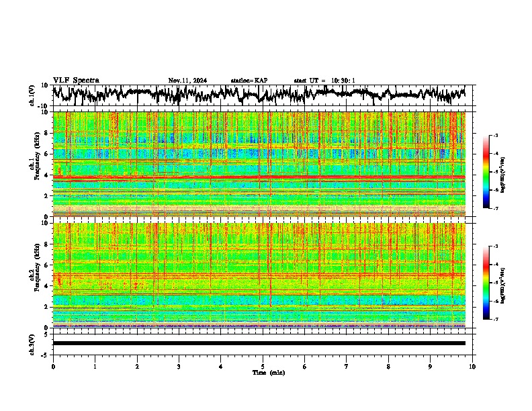The height and width of the screenshot is (411, 532).
Task: Select the "start UT = 10:30: 1" text
Action: tap(324, 81)
